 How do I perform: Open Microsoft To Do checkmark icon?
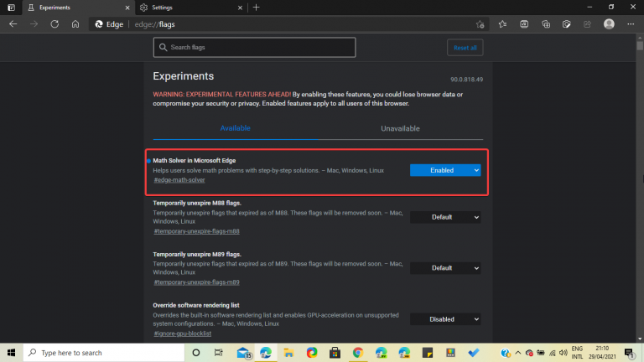[x=474, y=353]
